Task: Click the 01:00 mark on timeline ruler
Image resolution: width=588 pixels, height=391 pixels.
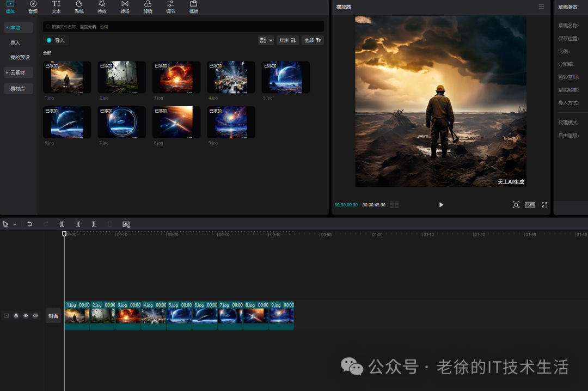Action: tap(377, 235)
